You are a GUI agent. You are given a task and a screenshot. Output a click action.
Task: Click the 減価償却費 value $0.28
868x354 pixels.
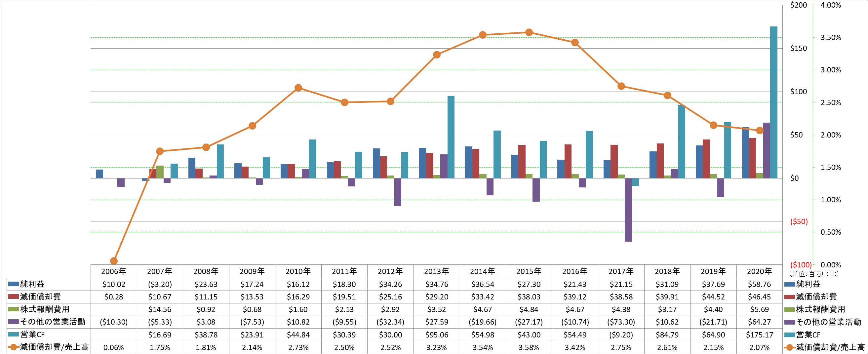114,297
